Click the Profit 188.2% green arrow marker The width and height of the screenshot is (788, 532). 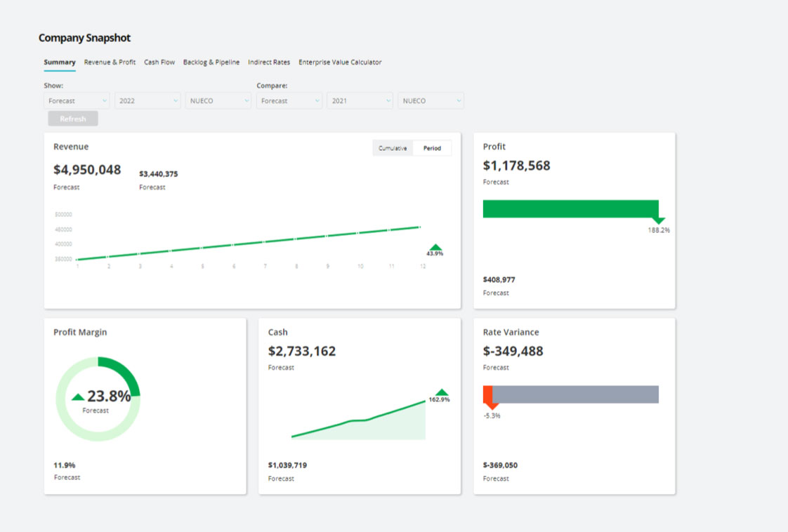659,220
